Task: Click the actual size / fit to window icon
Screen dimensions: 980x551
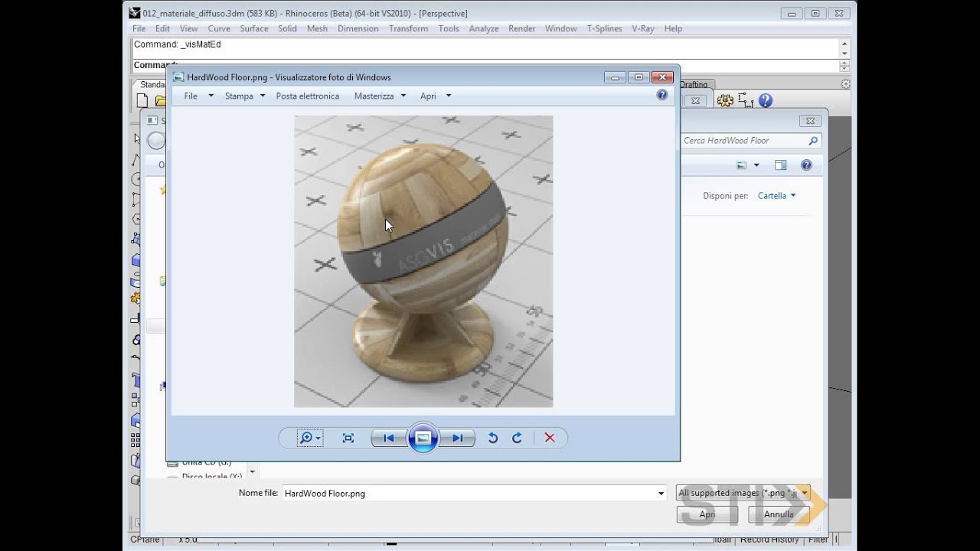Action: 348,438
